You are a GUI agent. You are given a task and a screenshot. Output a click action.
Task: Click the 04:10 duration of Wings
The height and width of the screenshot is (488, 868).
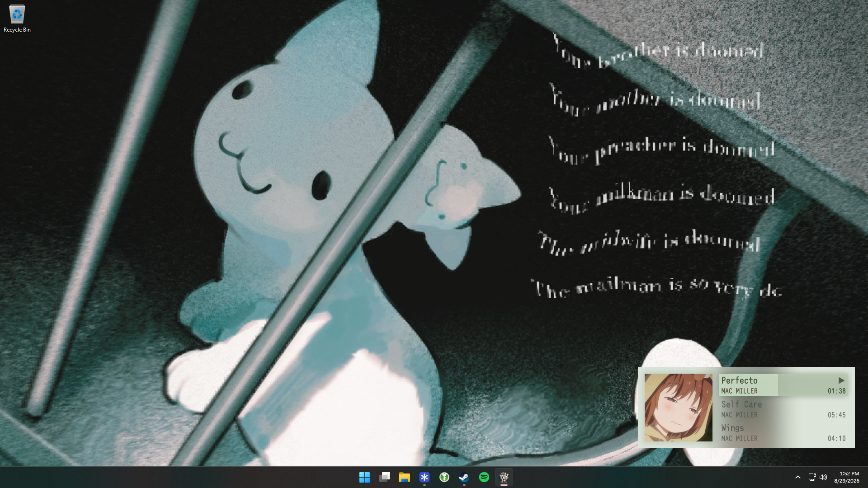(x=836, y=438)
